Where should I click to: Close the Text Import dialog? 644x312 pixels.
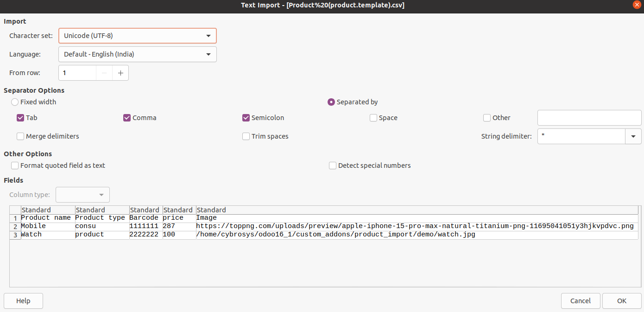coord(637,5)
